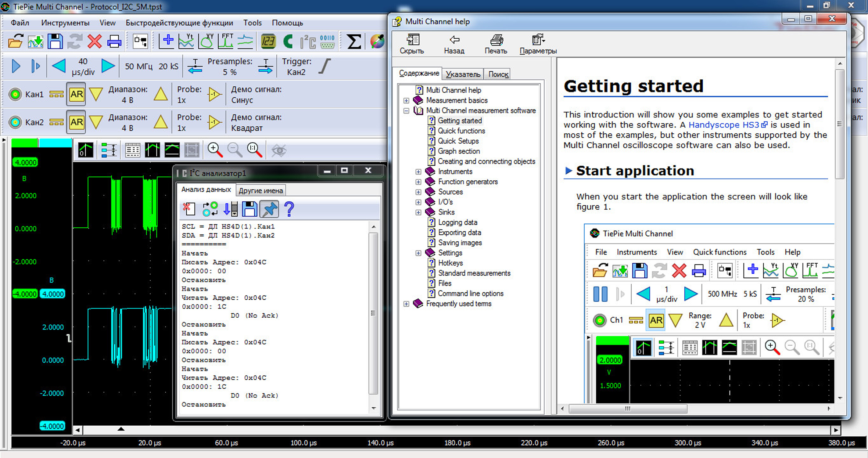Open the Быстродействующие функции menu
Screen dimensions: 868x458
click(179, 23)
